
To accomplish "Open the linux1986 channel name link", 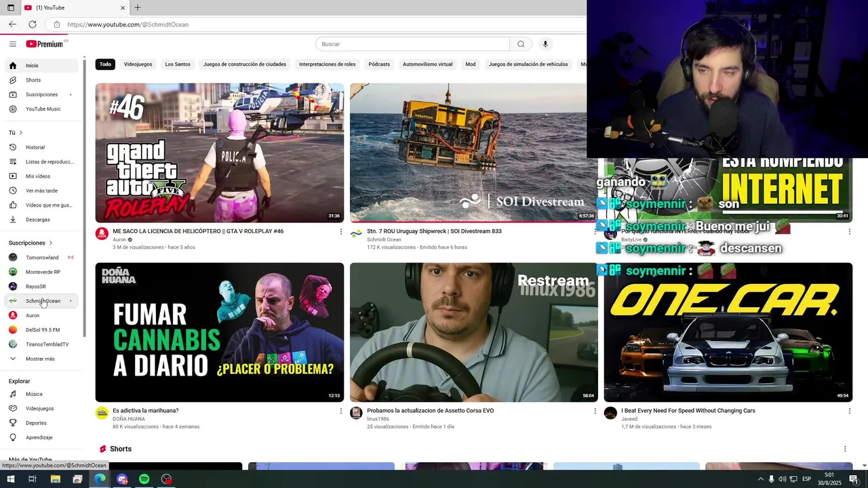I will 378,419.
